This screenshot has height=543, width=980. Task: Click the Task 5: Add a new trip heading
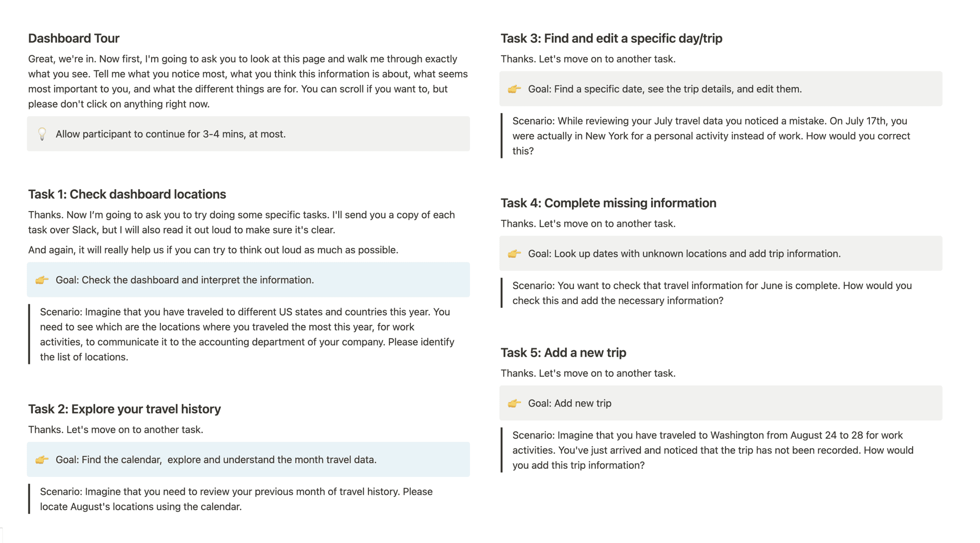[x=563, y=352]
